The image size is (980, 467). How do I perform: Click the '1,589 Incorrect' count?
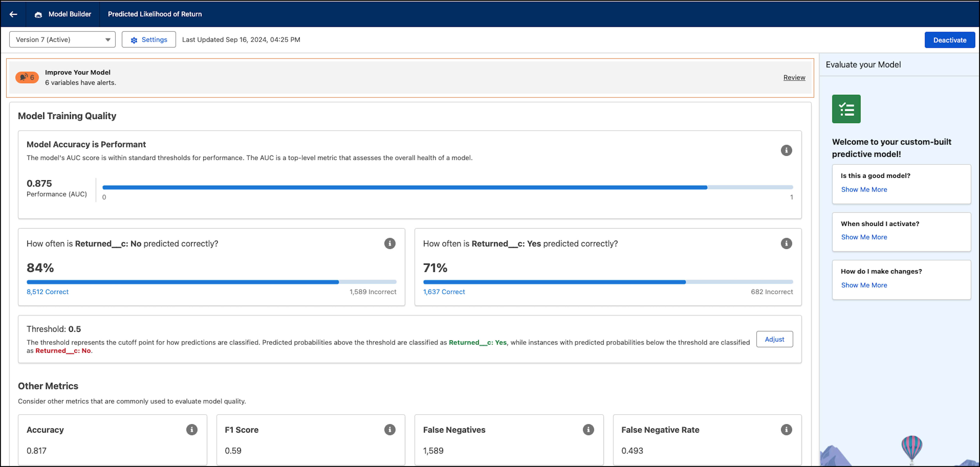coord(373,292)
